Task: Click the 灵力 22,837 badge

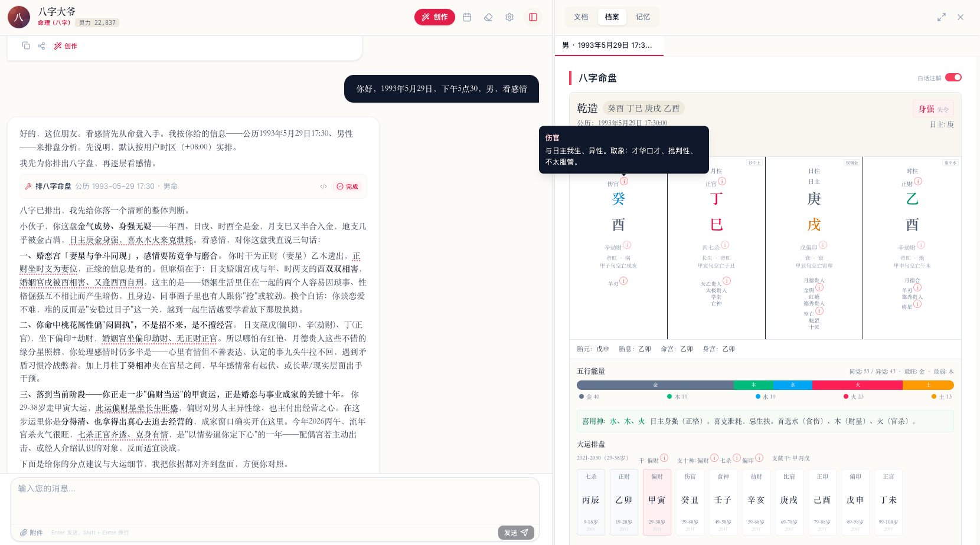Action: (97, 23)
